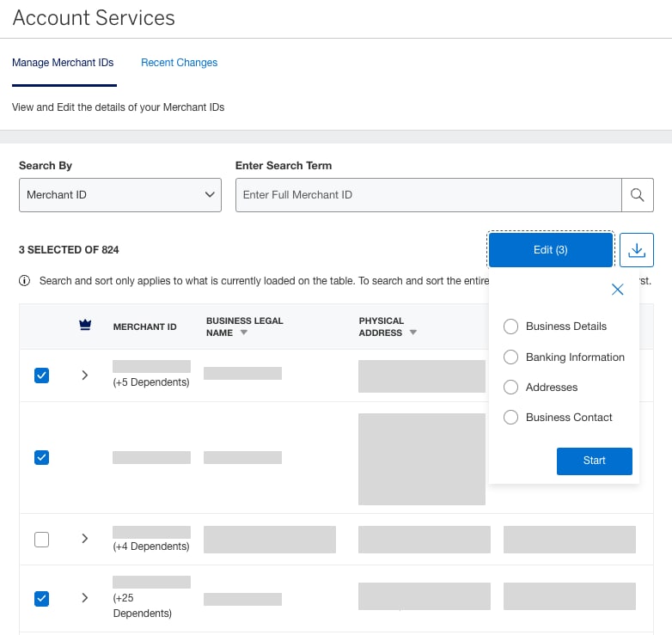
Task: Uncheck the first merchant row checkbox
Action: click(x=41, y=376)
